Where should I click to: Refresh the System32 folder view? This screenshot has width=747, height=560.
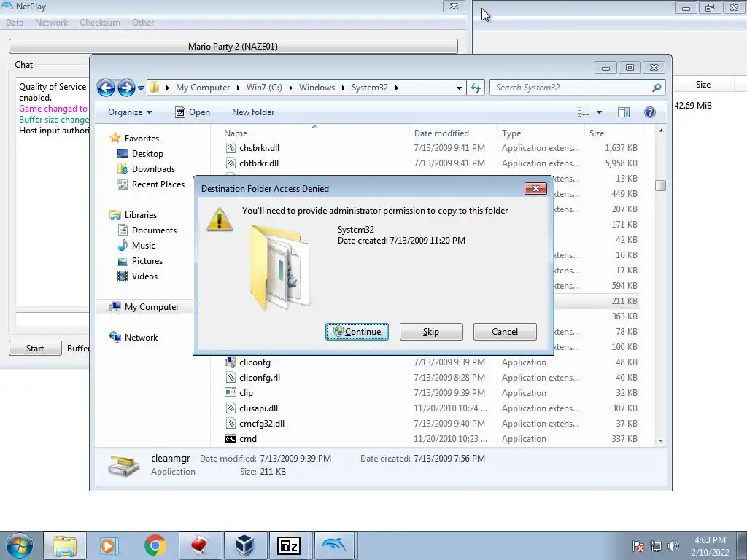tap(476, 87)
